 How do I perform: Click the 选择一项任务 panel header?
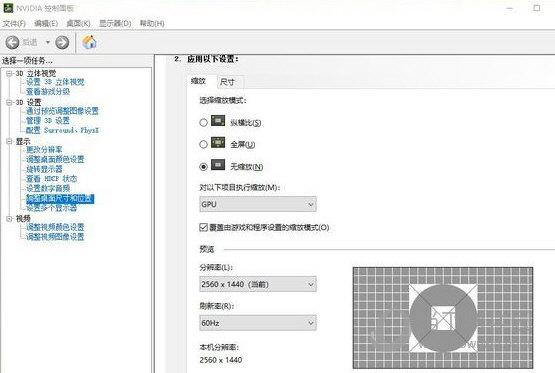(27, 61)
